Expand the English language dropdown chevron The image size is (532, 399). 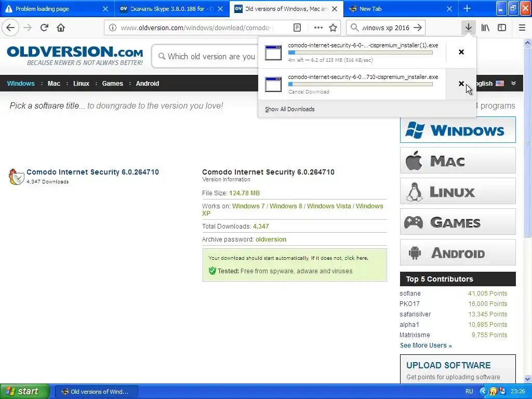coord(513,83)
